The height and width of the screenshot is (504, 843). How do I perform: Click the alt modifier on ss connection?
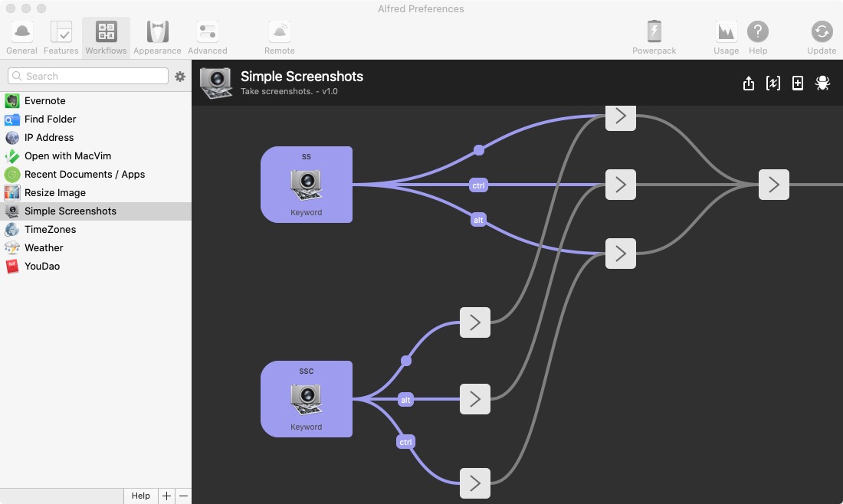pos(478,220)
